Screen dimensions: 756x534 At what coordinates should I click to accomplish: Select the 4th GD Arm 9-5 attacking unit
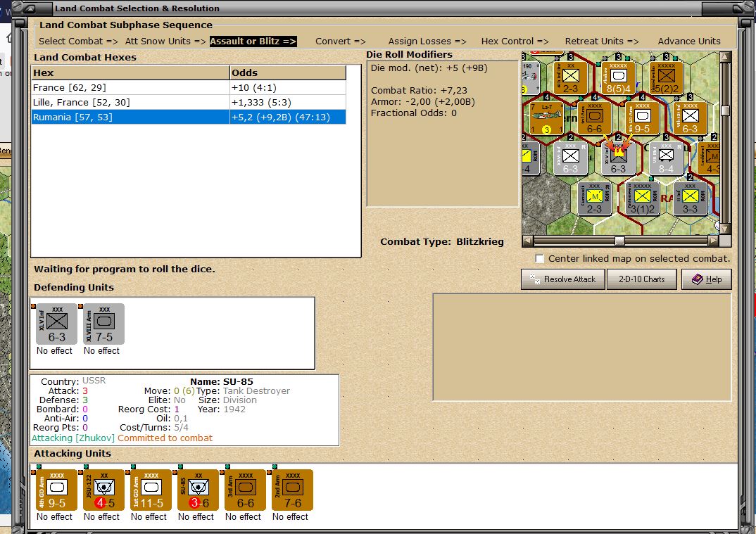57,490
